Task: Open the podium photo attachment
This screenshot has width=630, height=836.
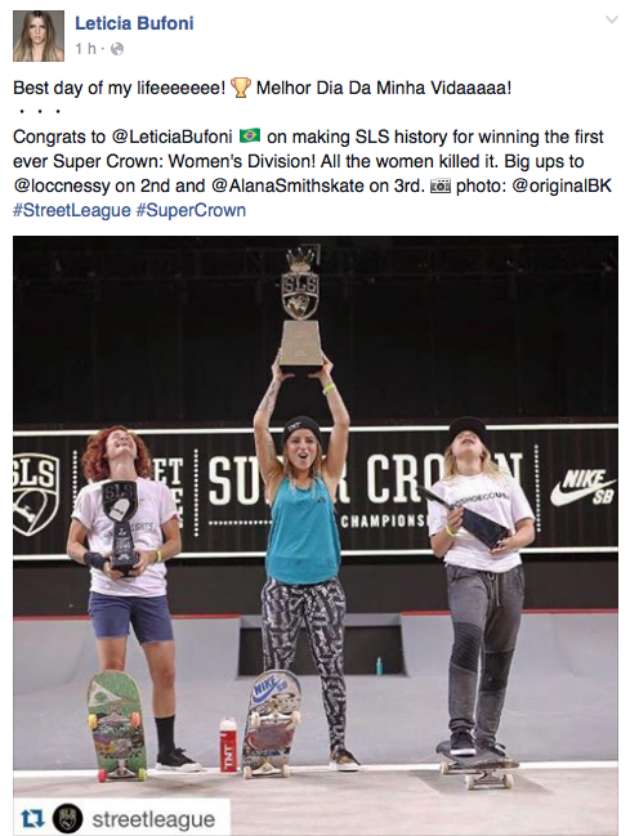Action: tap(316, 535)
